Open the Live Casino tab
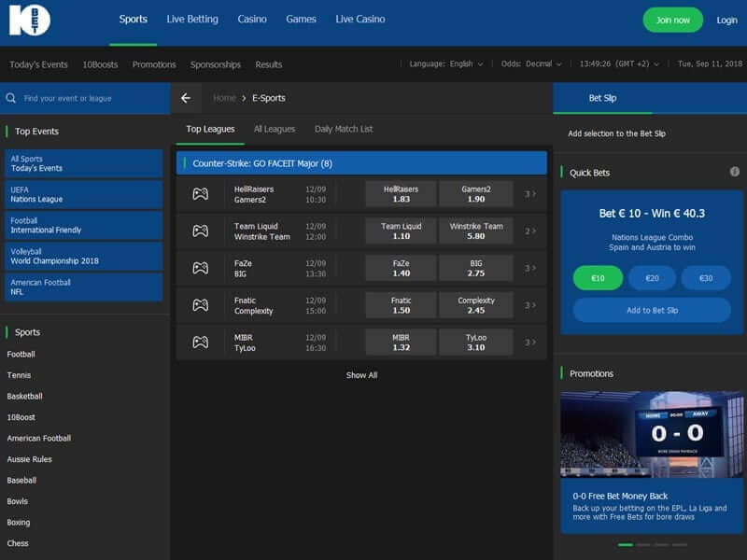 [x=360, y=19]
